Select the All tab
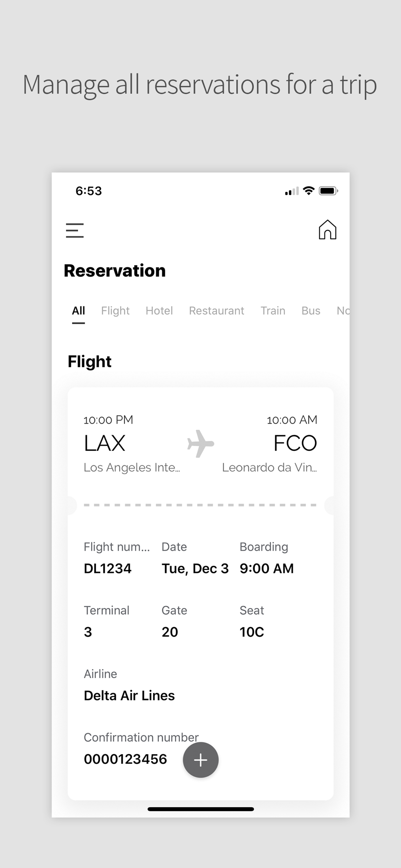Image resolution: width=401 pixels, height=868 pixels. tap(79, 311)
